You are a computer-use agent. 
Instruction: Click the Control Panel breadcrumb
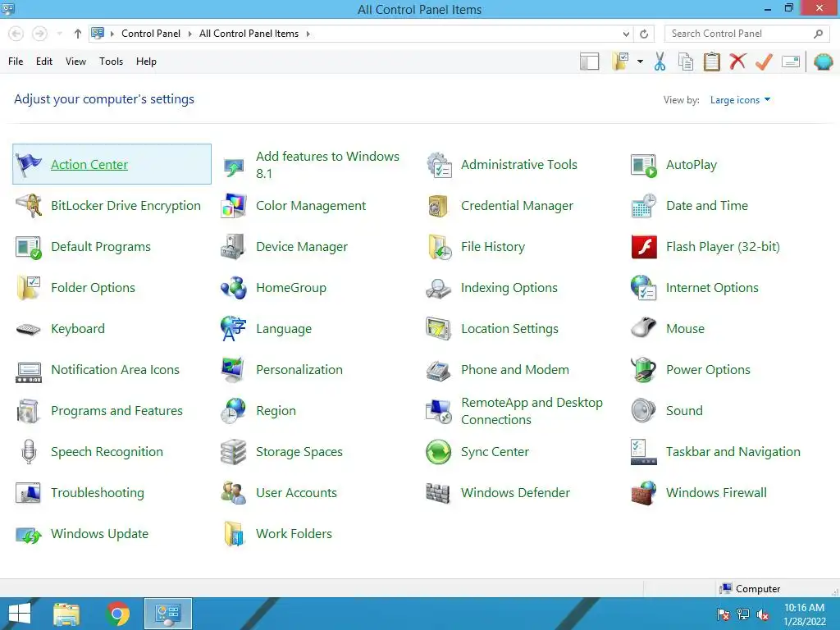coord(151,34)
